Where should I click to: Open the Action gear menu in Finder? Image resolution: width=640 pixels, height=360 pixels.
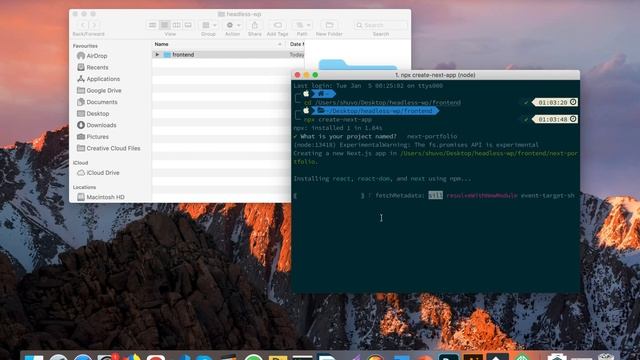(233, 25)
